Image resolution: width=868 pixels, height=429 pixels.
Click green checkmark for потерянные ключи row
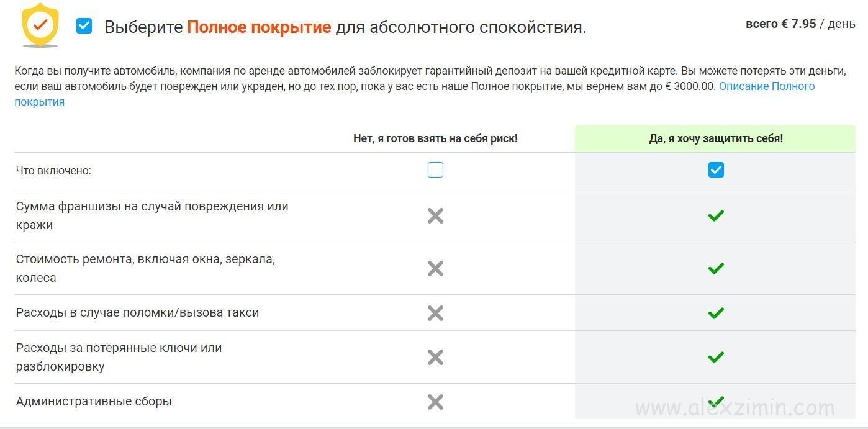point(716,357)
